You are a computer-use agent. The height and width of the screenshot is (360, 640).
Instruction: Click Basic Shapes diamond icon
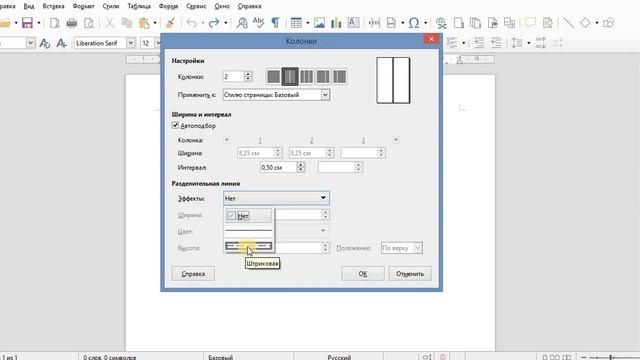click(585, 23)
